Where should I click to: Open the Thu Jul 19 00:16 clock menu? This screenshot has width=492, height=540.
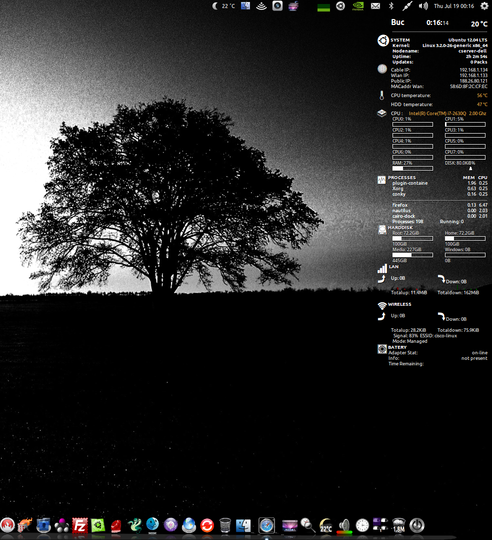(x=454, y=6)
